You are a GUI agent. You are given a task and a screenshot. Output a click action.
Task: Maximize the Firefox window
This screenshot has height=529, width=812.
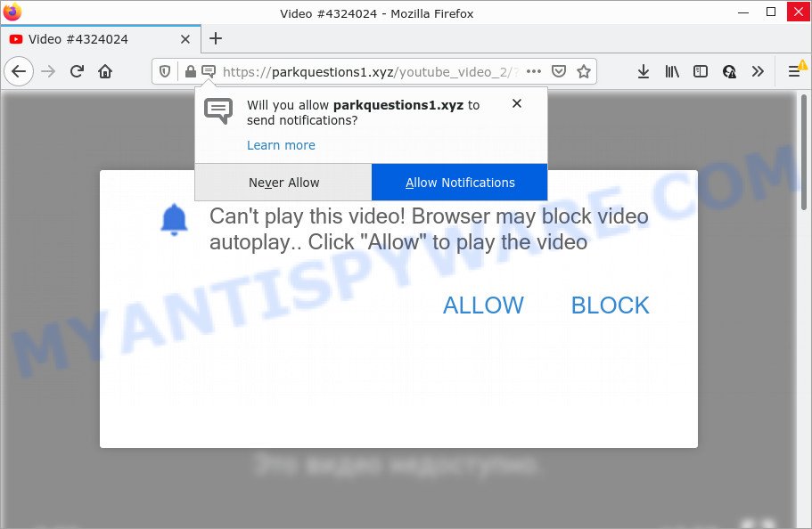771,12
